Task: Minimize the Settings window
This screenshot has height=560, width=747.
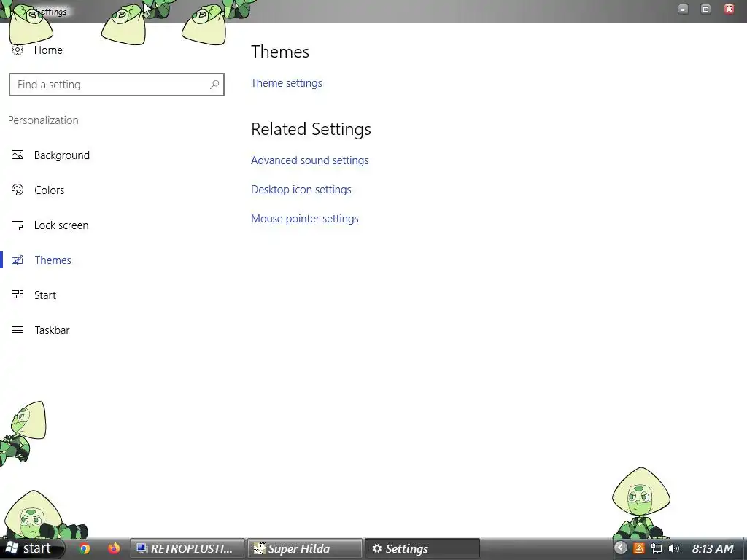Action: coord(683,9)
